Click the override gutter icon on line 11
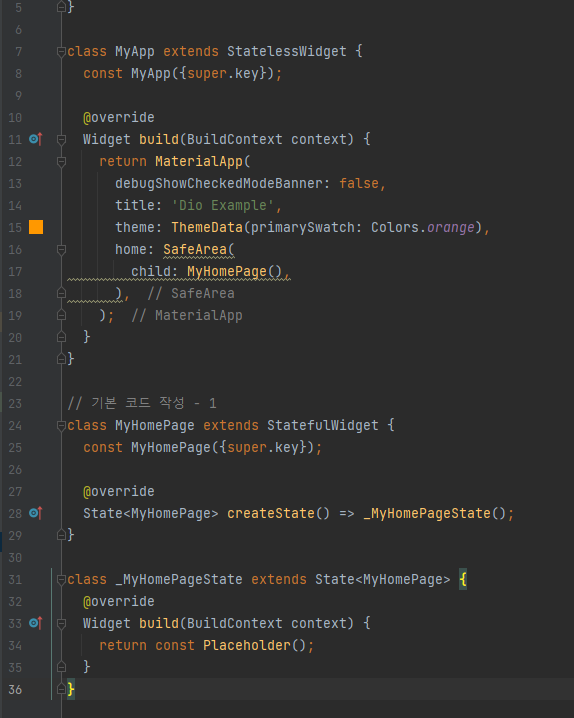The image size is (574, 718). [36, 139]
